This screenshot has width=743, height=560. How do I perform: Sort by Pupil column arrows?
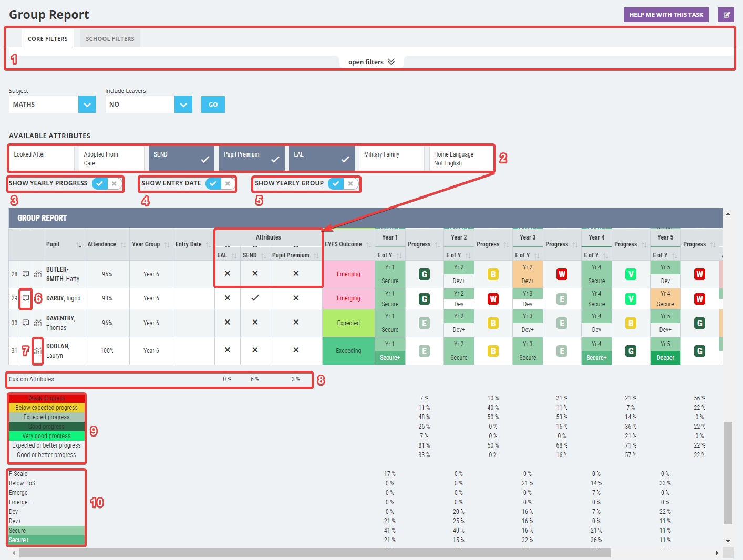pos(79,245)
